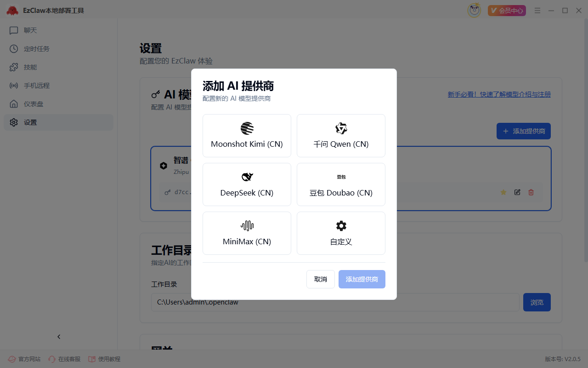Select the 自定义 custom provider gear
The image size is (588, 368).
341,226
